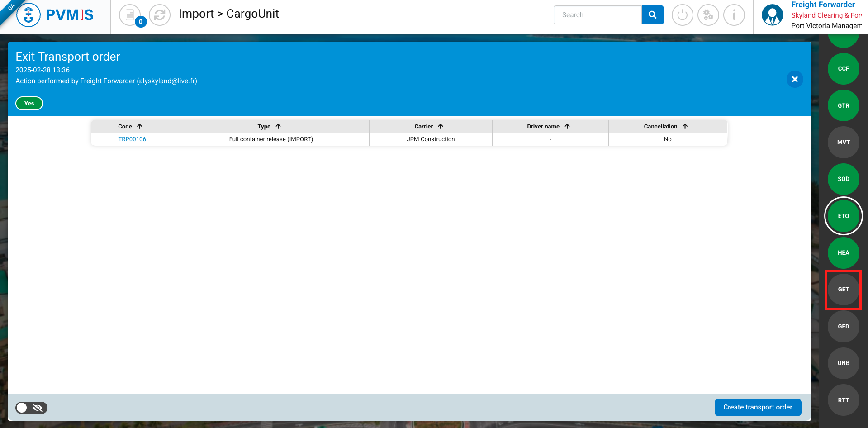
Task: Click Create transport order button
Action: coord(758,407)
